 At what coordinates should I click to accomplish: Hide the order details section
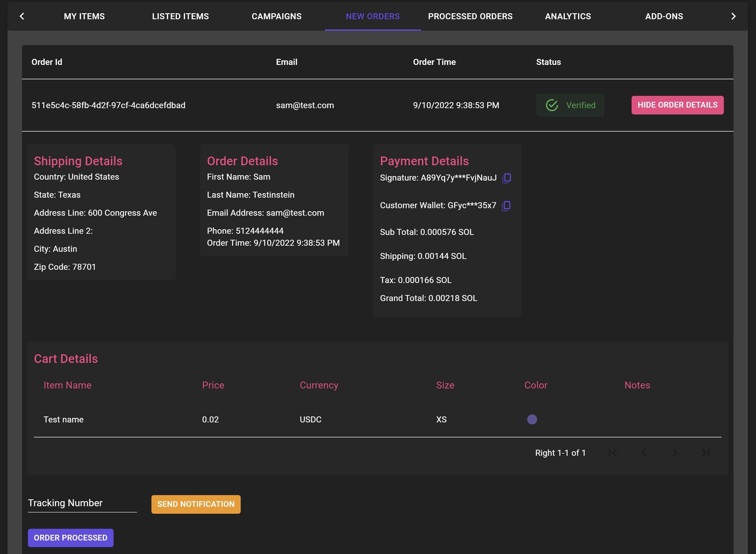[677, 105]
